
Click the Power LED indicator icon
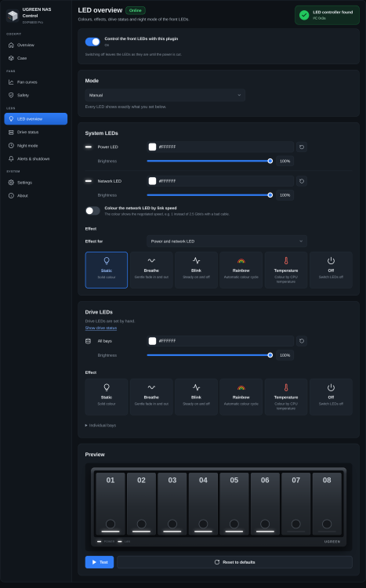pyautogui.click(x=89, y=147)
